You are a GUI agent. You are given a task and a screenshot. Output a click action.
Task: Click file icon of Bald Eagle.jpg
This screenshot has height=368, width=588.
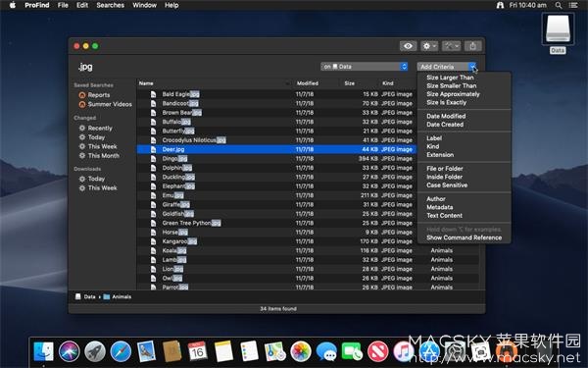(x=154, y=94)
